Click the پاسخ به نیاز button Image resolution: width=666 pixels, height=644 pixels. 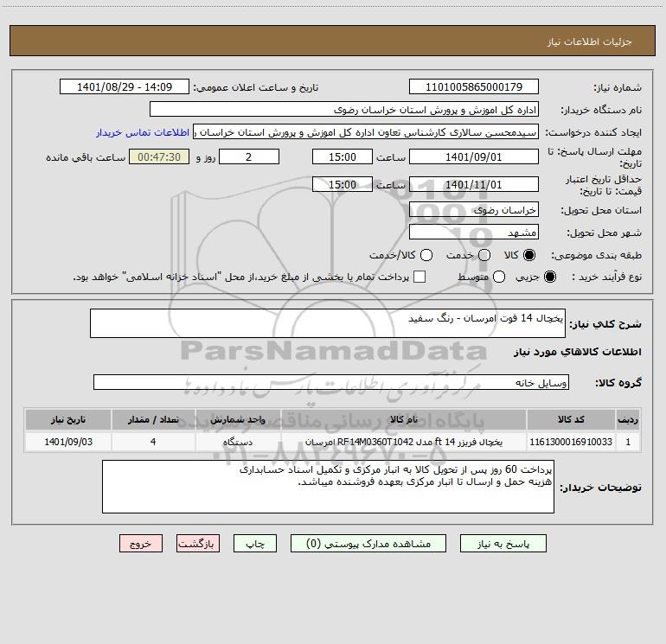pos(503,544)
